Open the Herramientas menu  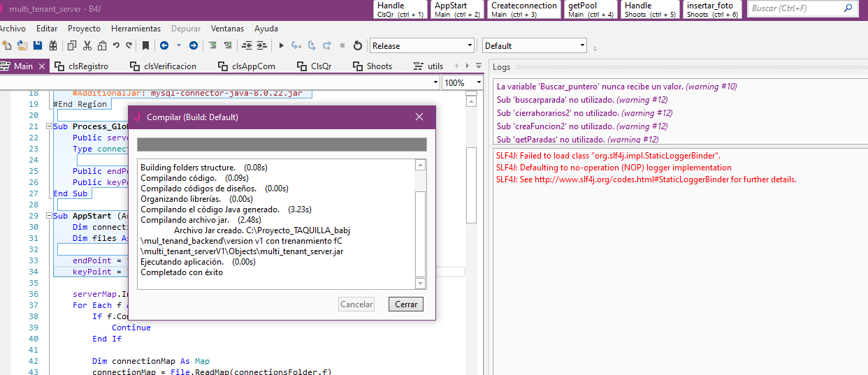click(x=136, y=29)
